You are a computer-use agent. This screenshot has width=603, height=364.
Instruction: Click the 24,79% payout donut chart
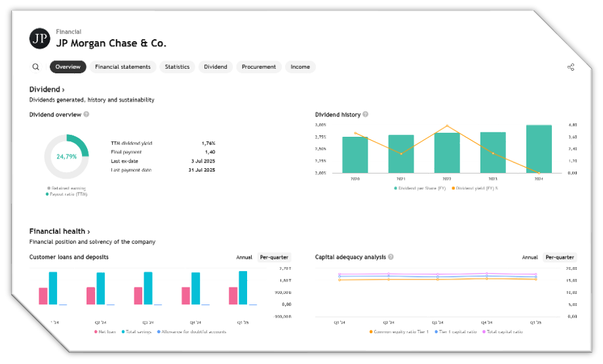(x=67, y=156)
